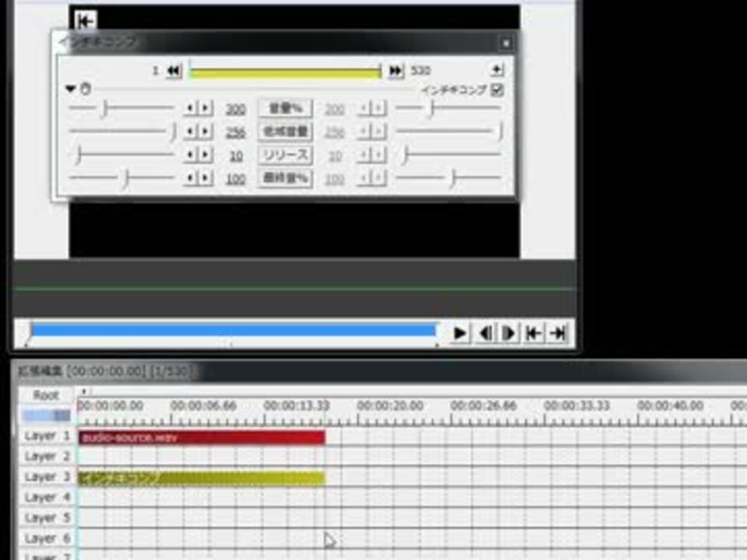Collapse the effect with the disclosure triangle
Screen dimensions: 747x560
(x=71, y=89)
